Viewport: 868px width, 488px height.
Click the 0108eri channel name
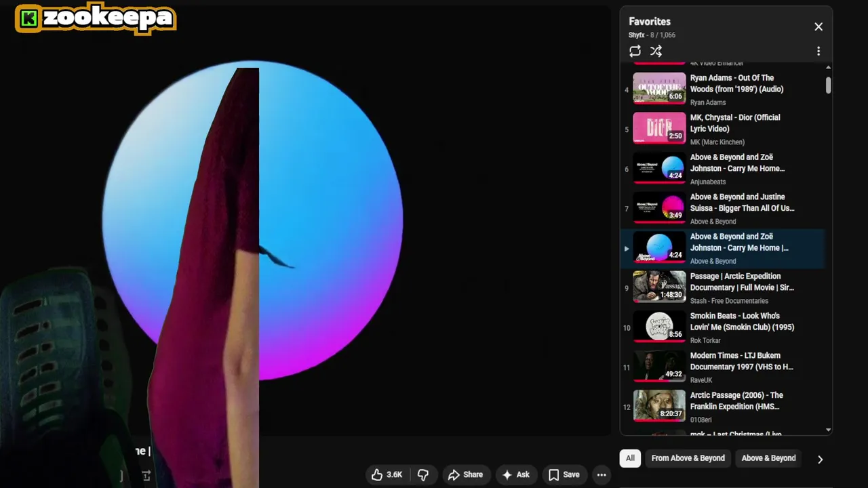[x=701, y=420]
